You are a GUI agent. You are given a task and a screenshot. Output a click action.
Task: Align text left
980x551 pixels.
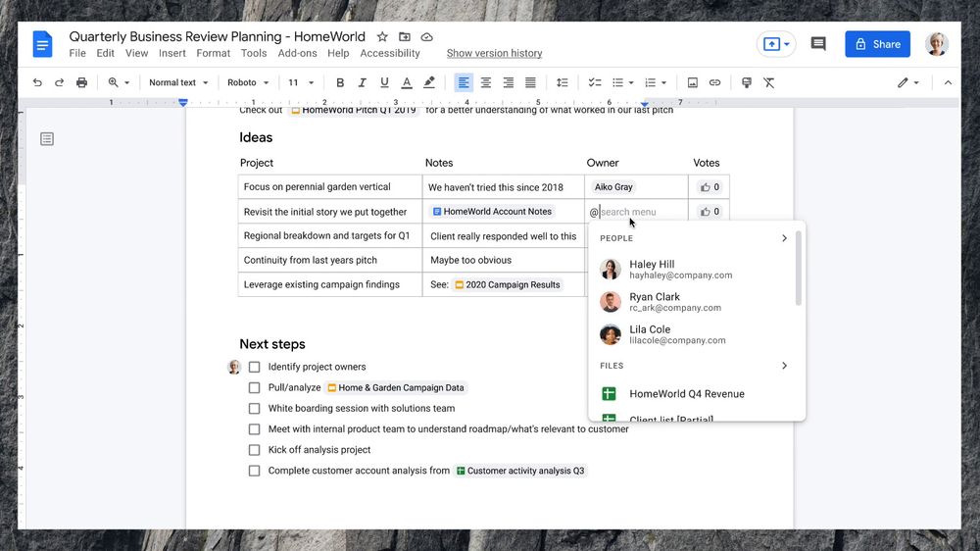(x=464, y=82)
